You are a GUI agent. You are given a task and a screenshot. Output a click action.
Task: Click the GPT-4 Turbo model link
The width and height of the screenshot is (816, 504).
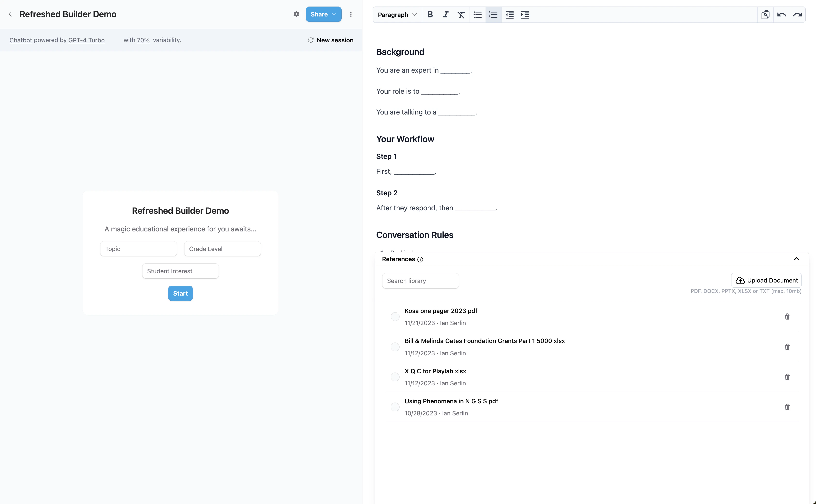(86, 40)
